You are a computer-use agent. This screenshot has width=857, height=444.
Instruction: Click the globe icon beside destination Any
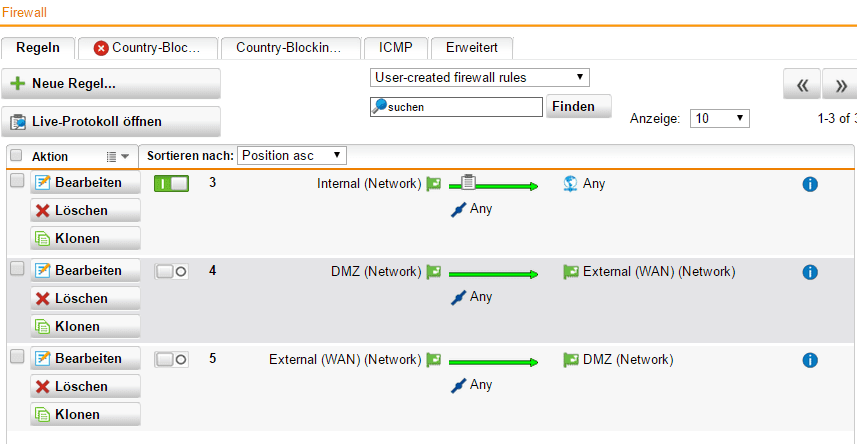tap(571, 184)
